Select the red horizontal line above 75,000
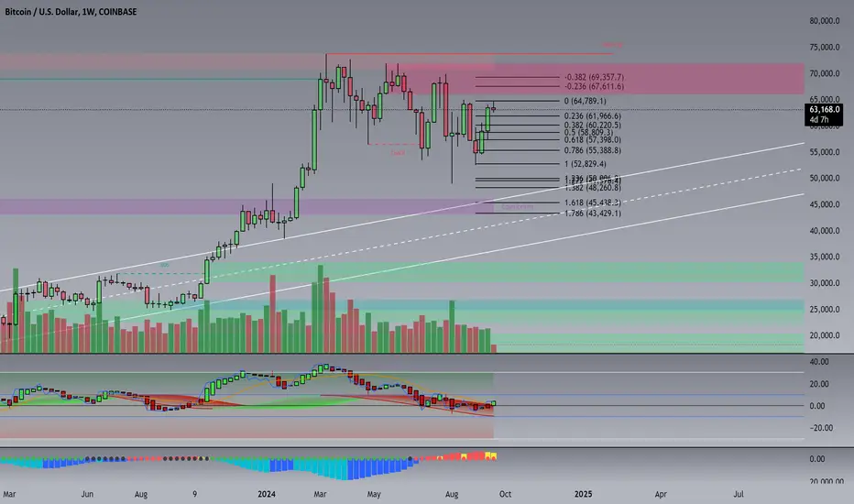 point(469,53)
